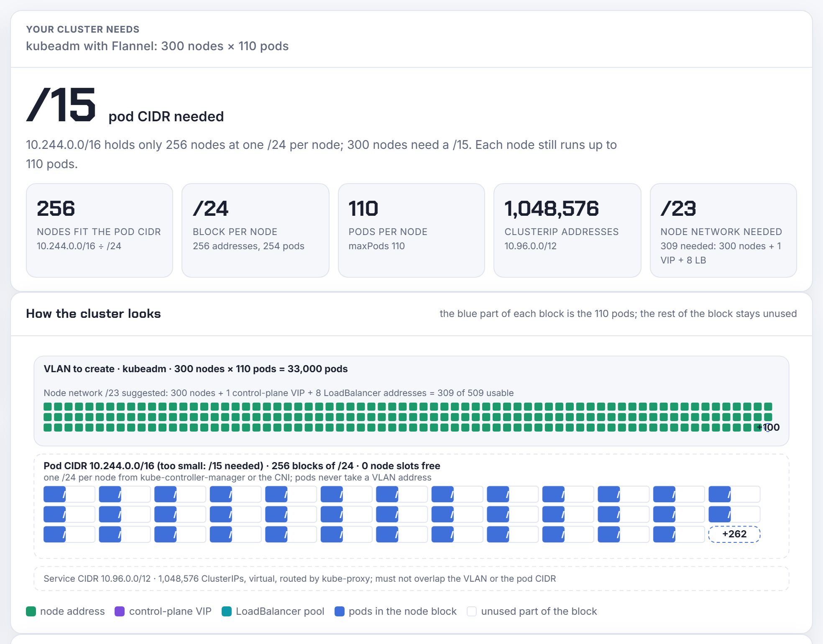823x644 pixels.
Task: Select the first pod block in the grid
Action: pos(69,494)
